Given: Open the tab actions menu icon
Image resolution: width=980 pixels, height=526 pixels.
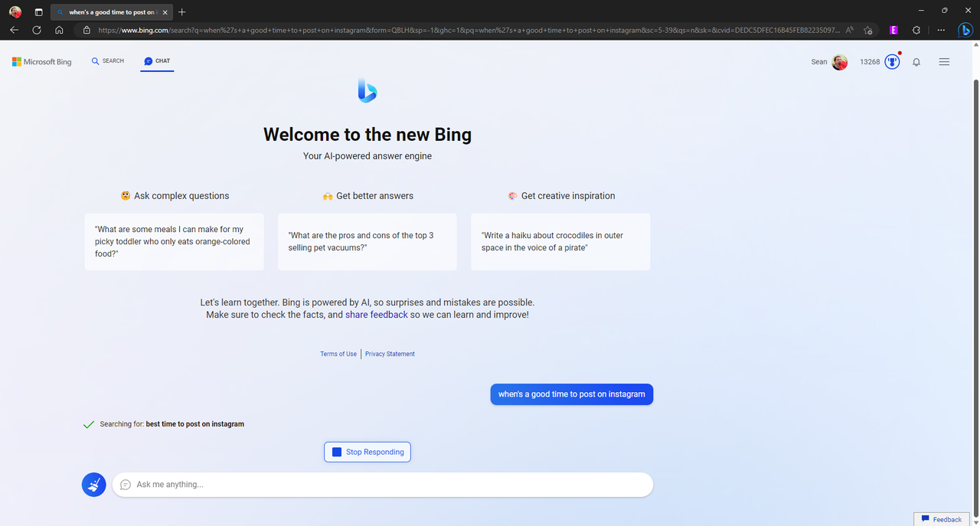Looking at the screenshot, I should [38, 12].
